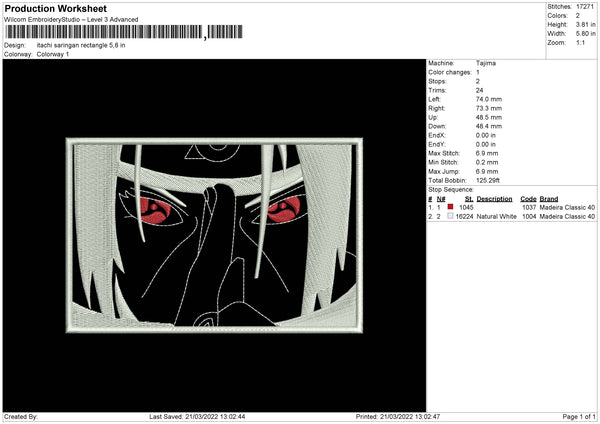Click the 'St.' column header
The image size is (600, 424).
[x=469, y=199]
